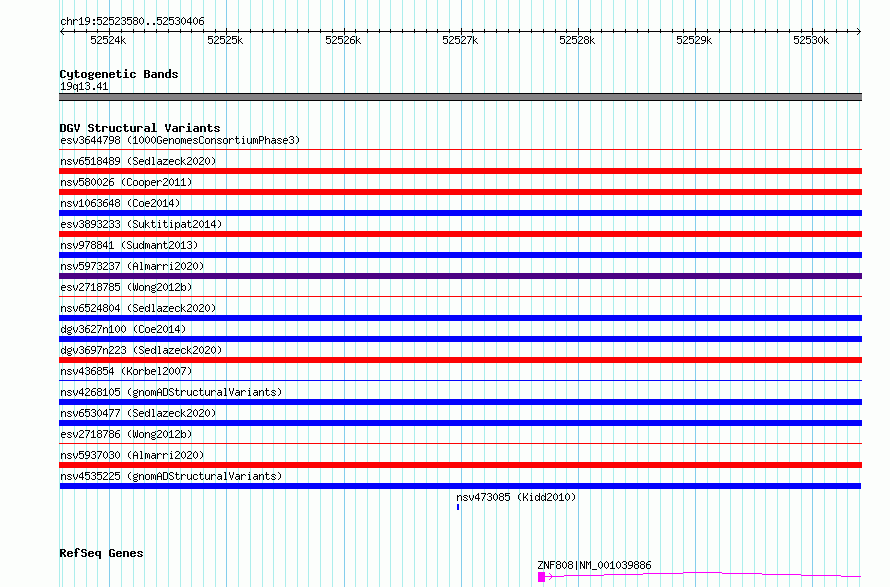
Task: Open the ZNF808|NM_001039886 gene label
Action: click(594, 565)
